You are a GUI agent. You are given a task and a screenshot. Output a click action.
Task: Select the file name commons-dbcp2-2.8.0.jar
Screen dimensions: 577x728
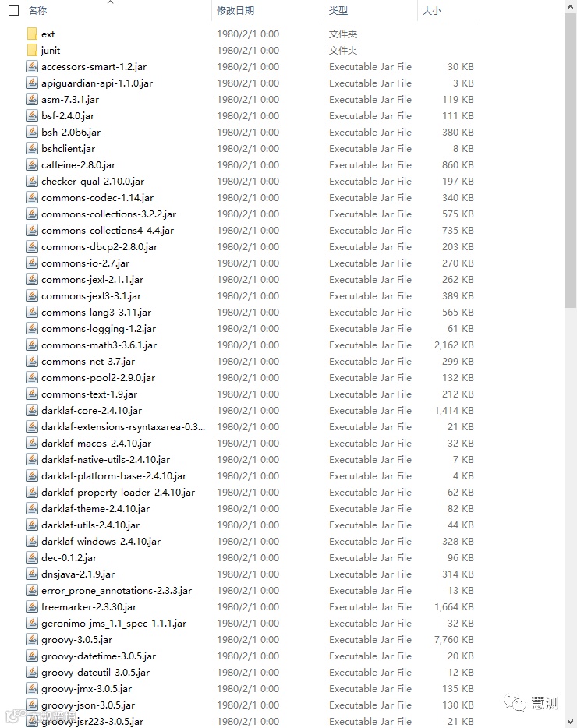click(100, 247)
